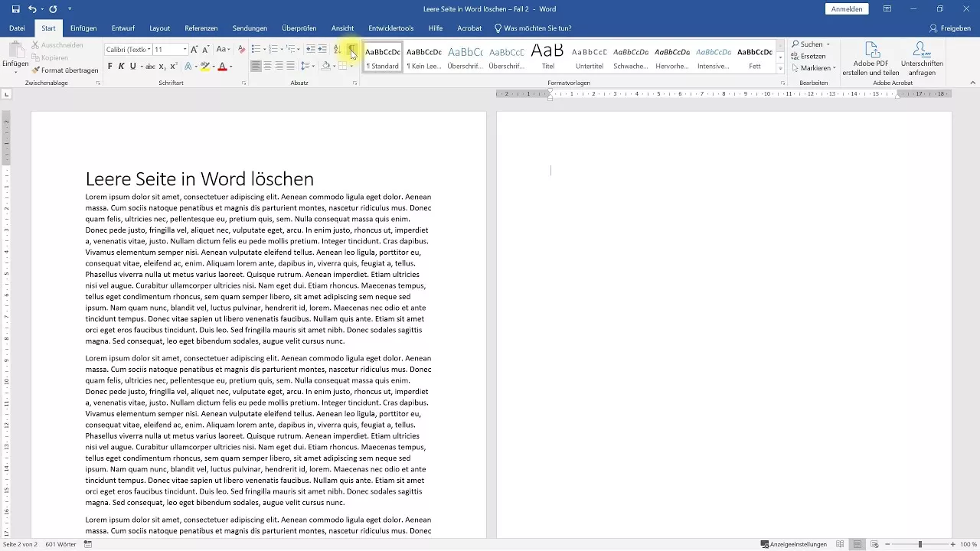Image resolution: width=980 pixels, height=551 pixels.
Task: Activate subscript formatting
Action: (162, 67)
